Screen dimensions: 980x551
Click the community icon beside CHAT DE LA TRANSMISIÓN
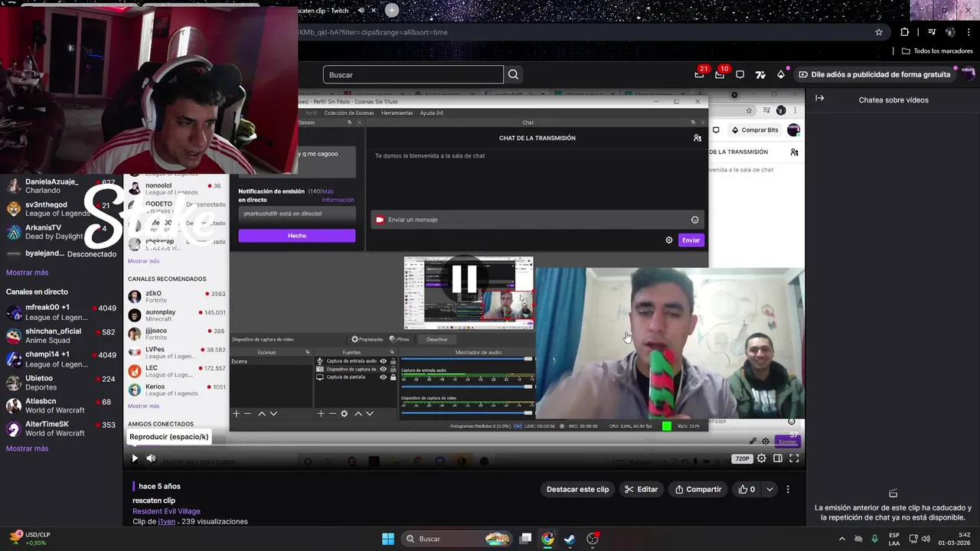click(x=697, y=138)
